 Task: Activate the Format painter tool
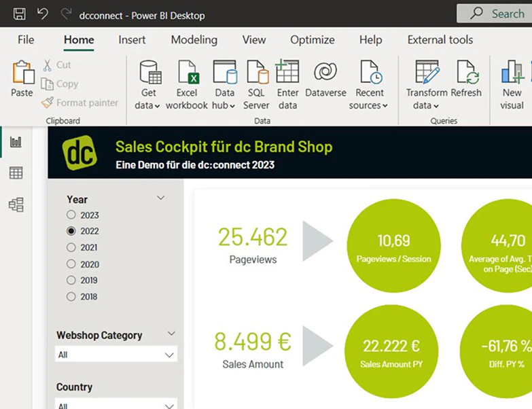coord(79,103)
